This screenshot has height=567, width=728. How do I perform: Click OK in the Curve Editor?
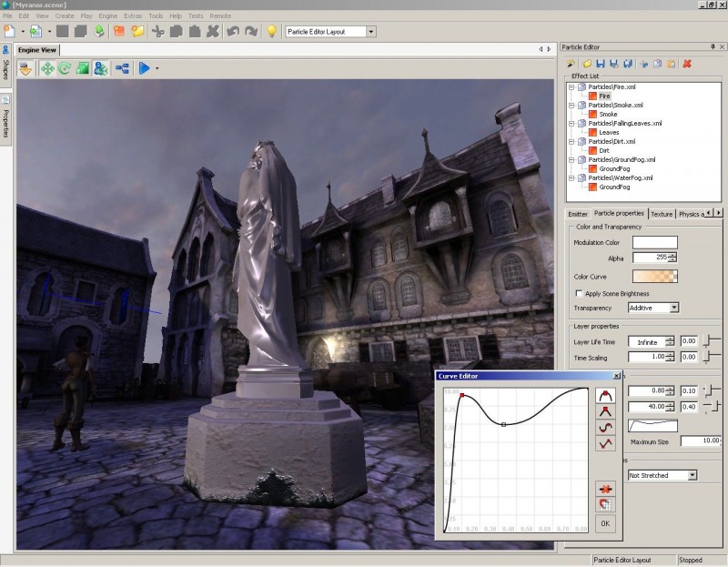604,523
